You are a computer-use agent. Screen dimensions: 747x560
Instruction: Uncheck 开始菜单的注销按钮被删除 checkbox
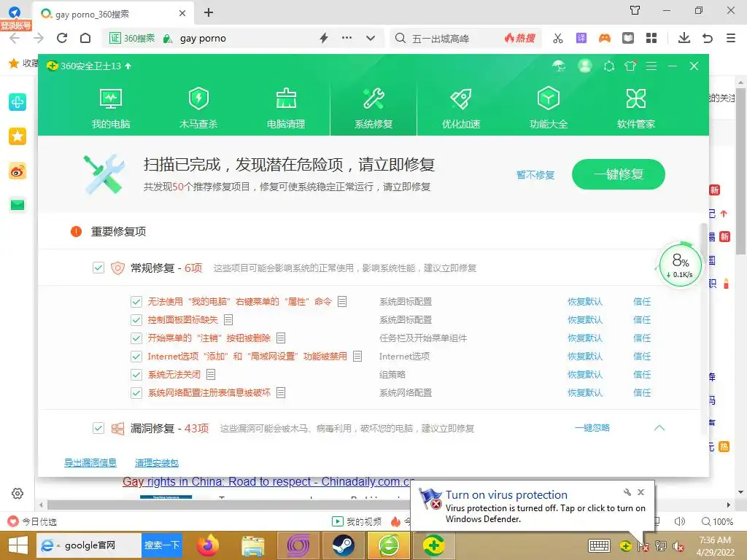[x=136, y=338]
